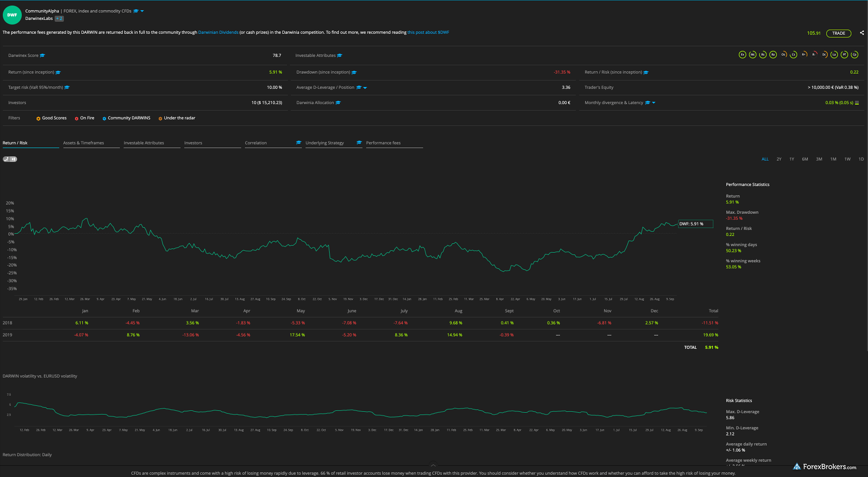
Task: Expand Monthly divergence & Latency dropdown arrow
Action: pos(654,103)
